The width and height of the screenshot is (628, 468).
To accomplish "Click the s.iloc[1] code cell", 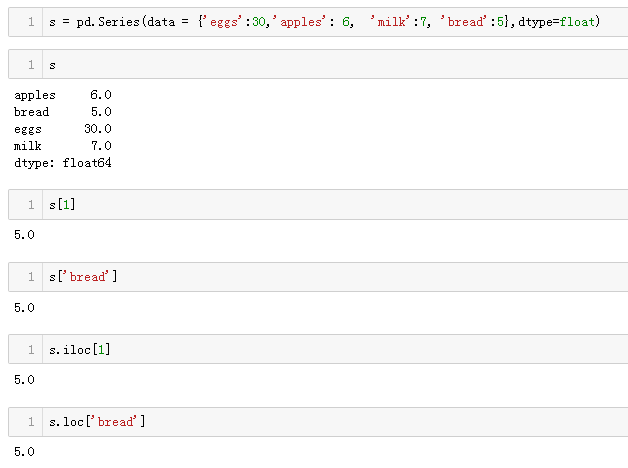I will pos(318,349).
